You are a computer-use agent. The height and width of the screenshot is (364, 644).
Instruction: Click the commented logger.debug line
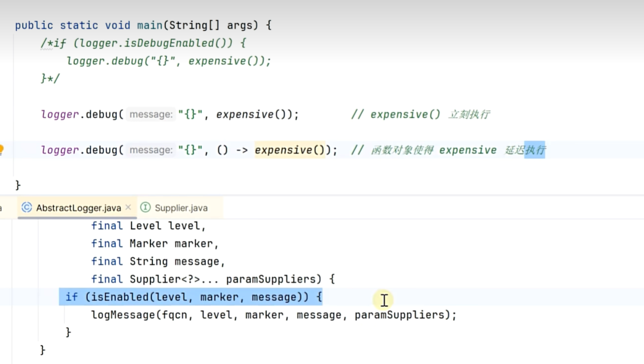click(169, 61)
